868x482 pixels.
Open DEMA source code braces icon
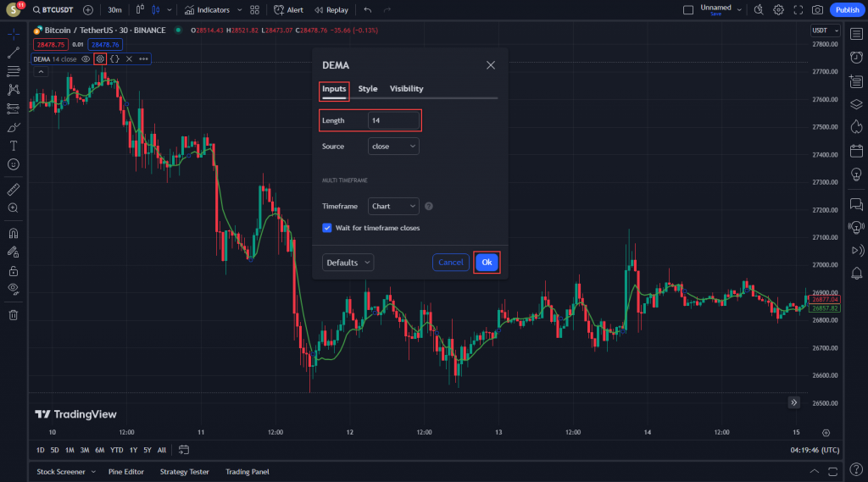click(x=114, y=58)
